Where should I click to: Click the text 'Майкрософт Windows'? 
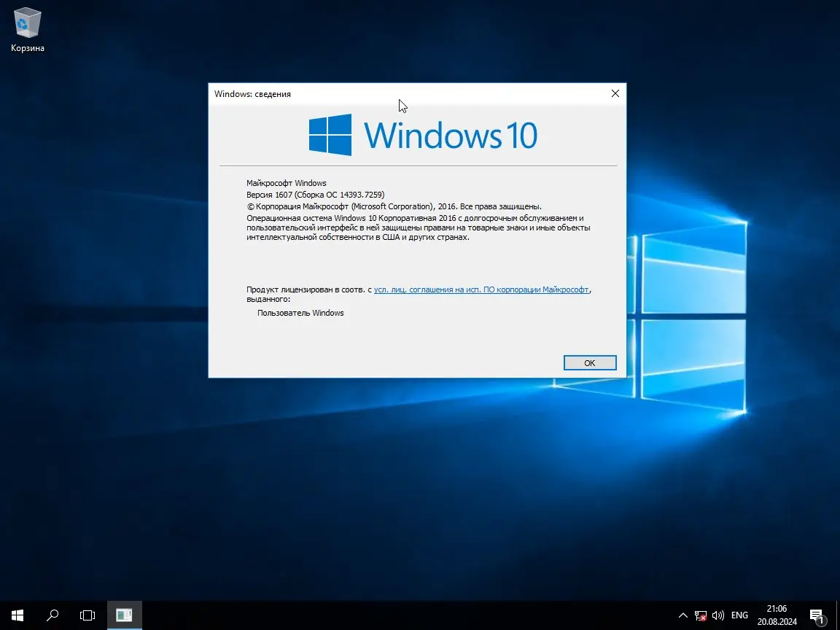[286, 183]
